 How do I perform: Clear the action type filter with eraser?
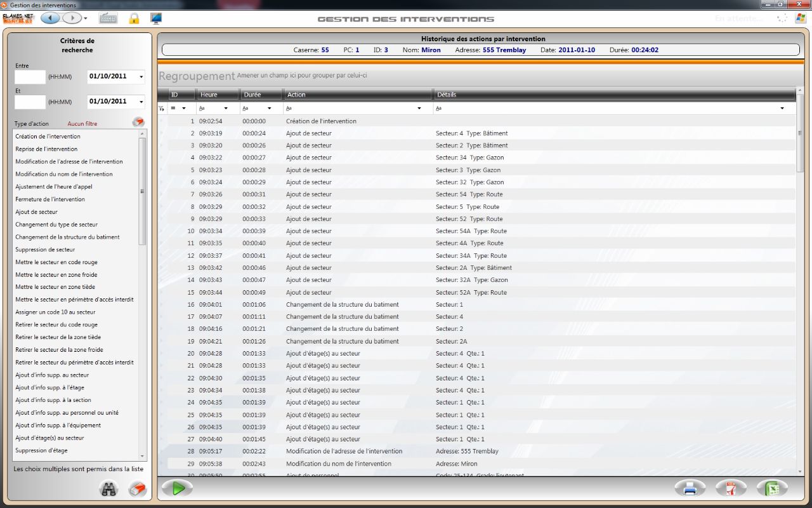tap(138, 123)
